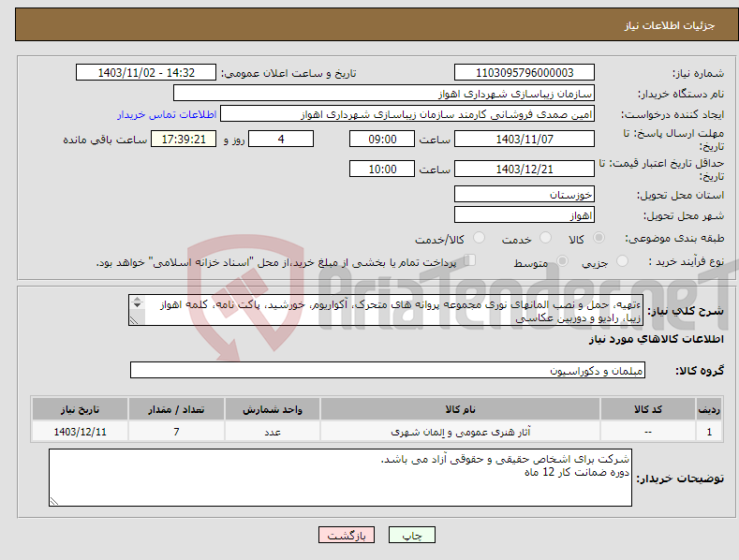The width and height of the screenshot is (739, 560).
Task: Click the ردیف column header
Action: tap(709, 409)
